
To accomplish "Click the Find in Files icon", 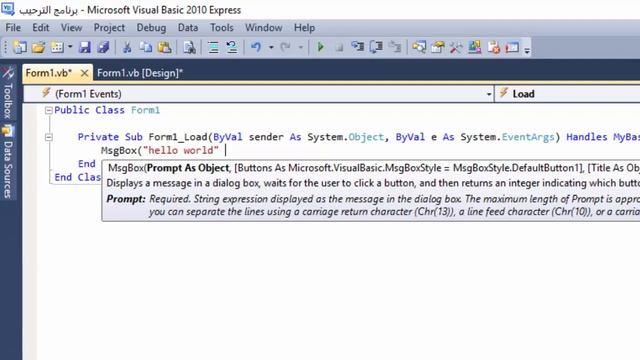I will 189,47.
